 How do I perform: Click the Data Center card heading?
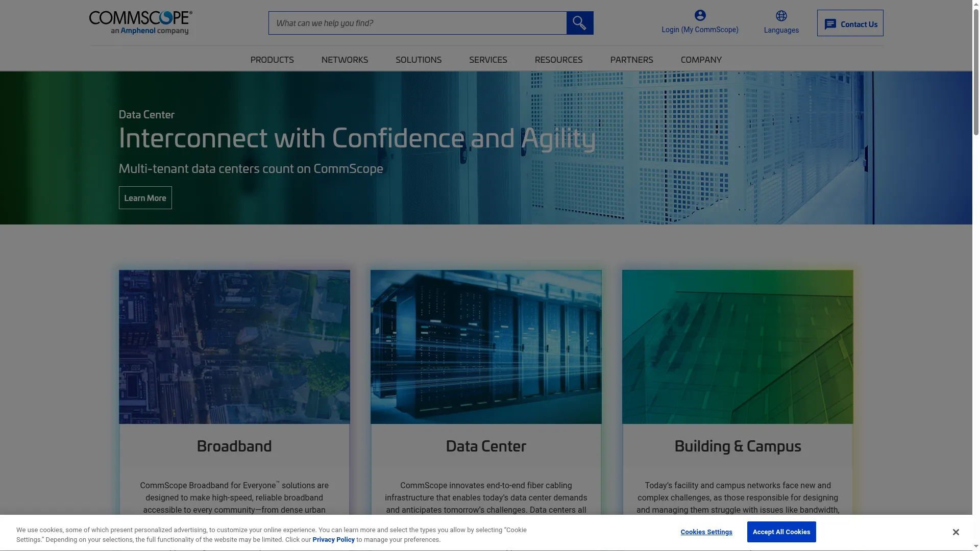pos(486,446)
